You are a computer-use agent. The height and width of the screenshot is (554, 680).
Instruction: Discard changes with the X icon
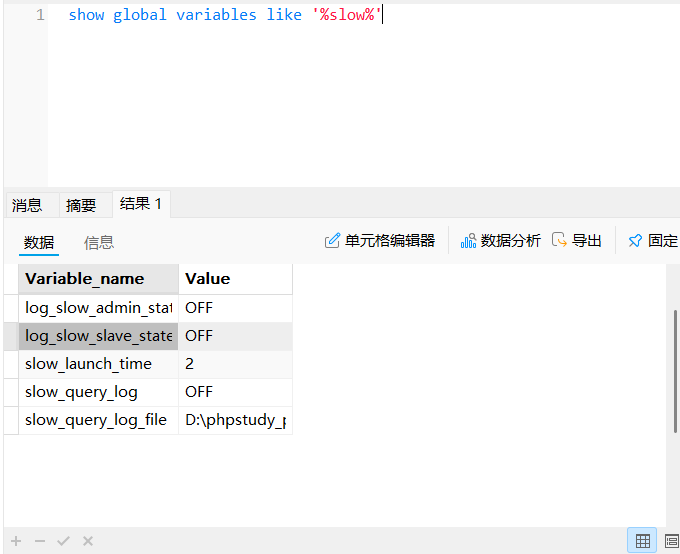click(88, 541)
